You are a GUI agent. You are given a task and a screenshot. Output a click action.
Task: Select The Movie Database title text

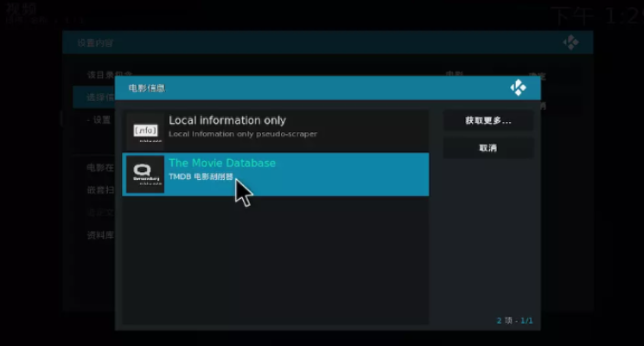222,163
